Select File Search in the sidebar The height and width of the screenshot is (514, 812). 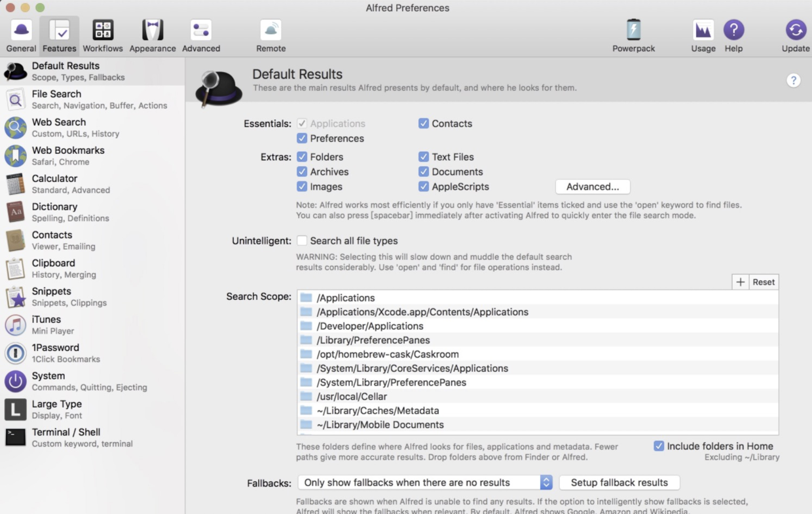(92, 100)
